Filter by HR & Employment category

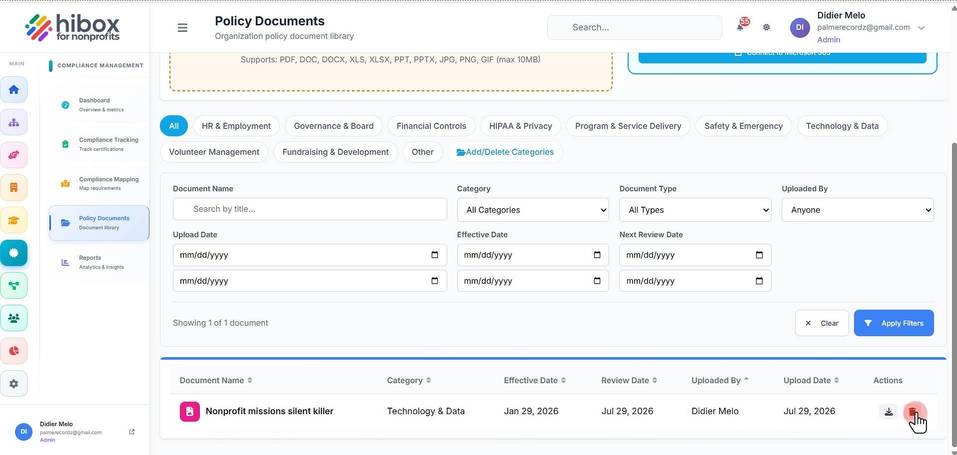(236, 126)
